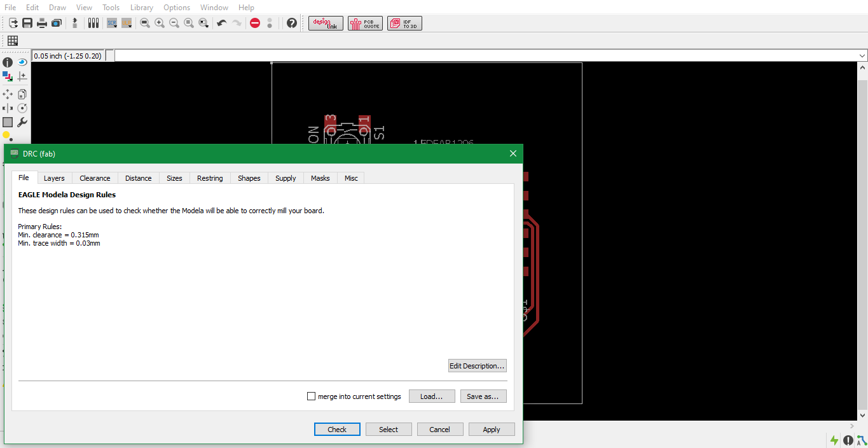Switch to the schematic with the board/schematic icon
The height and width of the screenshot is (448, 868).
click(75, 23)
